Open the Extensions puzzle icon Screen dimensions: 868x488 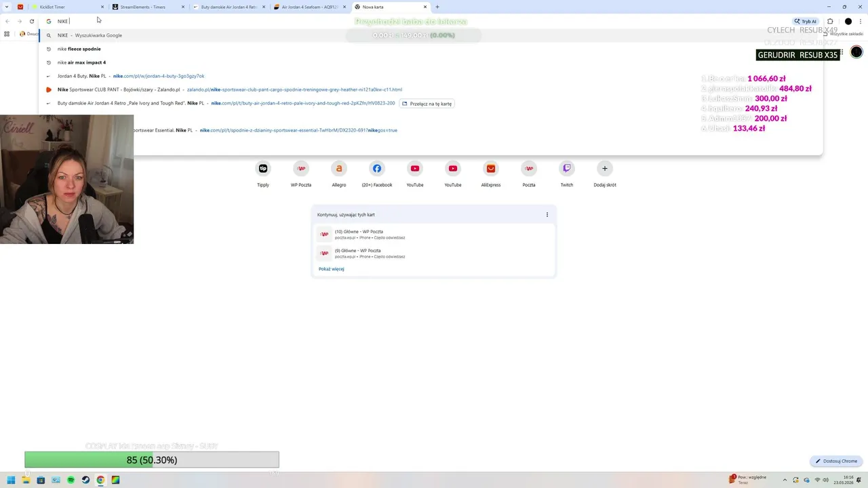click(830, 21)
